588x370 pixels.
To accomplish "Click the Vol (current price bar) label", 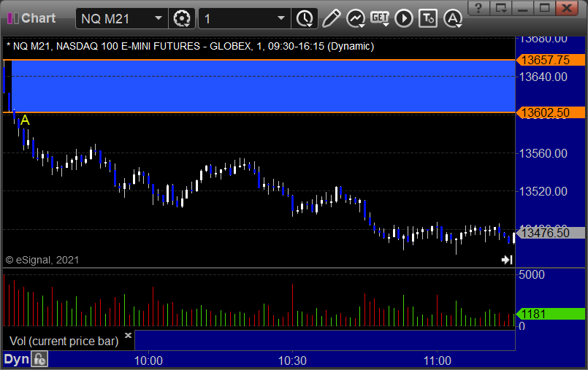I will (x=64, y=341).
